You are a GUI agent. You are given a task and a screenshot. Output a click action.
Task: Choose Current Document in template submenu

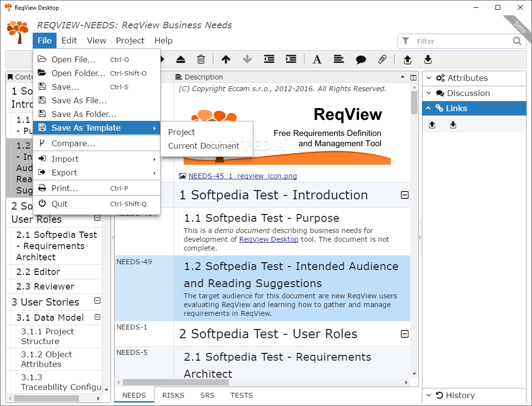point(207,146)
